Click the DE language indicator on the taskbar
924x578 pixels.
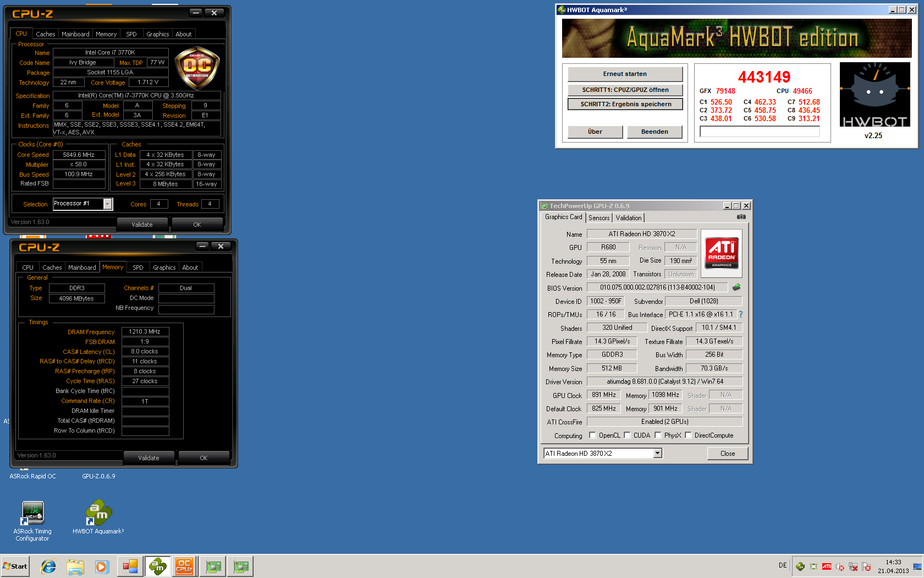pyautogui.click(x=783, y=565)
